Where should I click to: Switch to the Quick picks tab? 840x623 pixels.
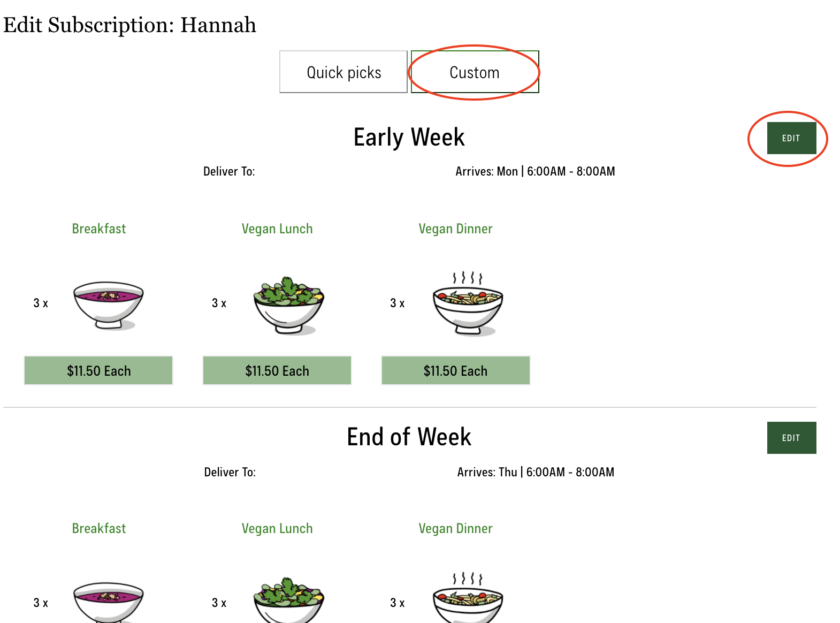pyautogui.click(x=343, y=72)
